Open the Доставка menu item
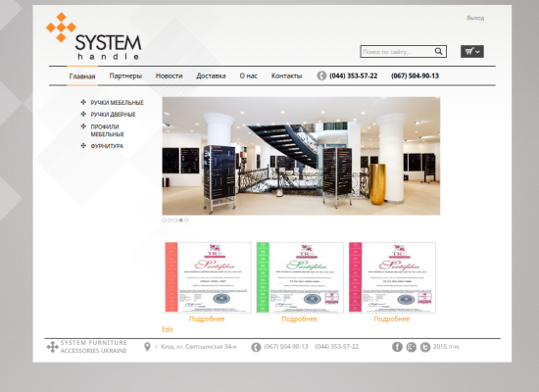 (211, 75)
